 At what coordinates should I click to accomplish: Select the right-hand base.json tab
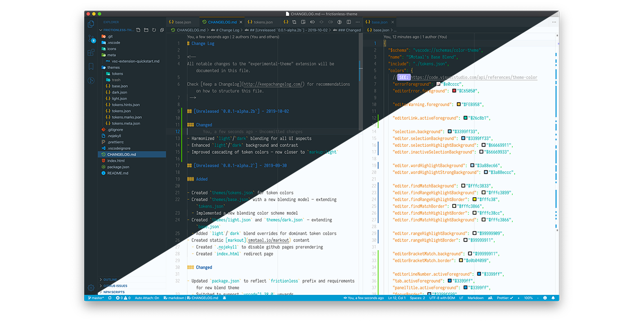[380, 22]
